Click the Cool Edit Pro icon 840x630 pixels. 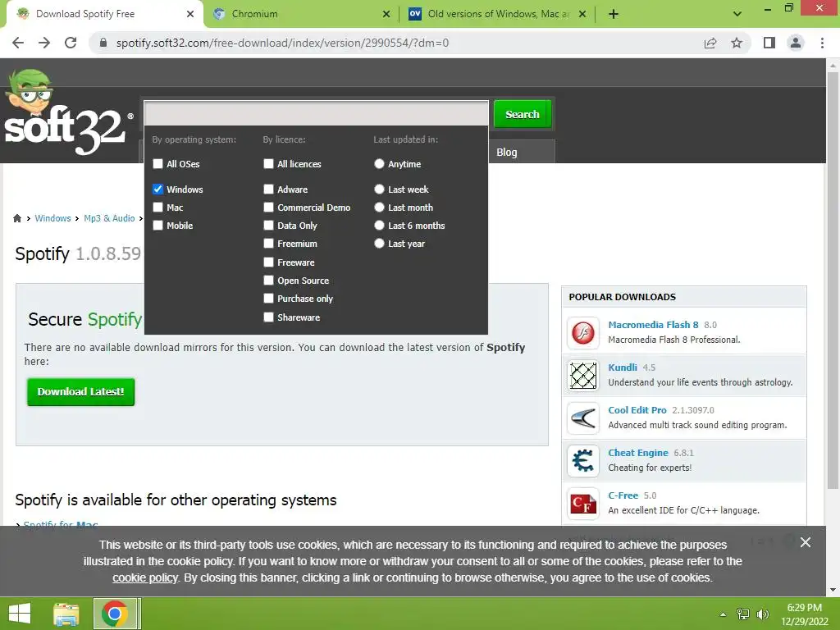[x=583, y=418]
